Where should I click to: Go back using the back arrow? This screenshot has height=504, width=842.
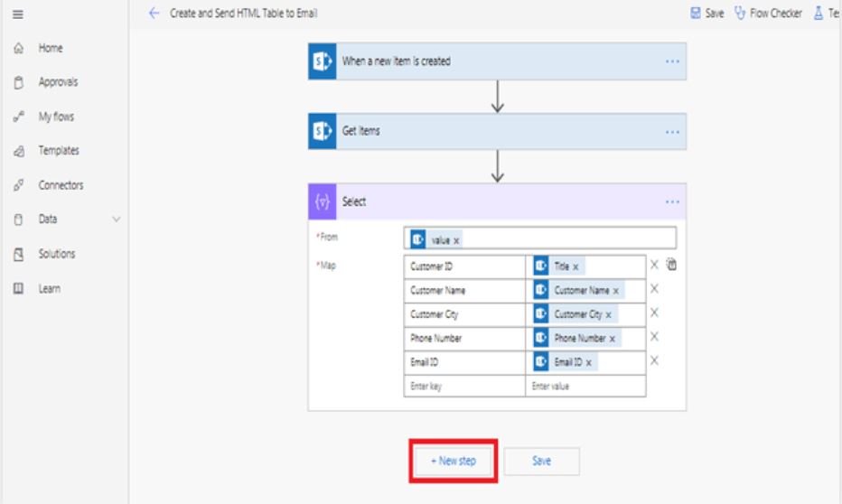coord(154,14)
